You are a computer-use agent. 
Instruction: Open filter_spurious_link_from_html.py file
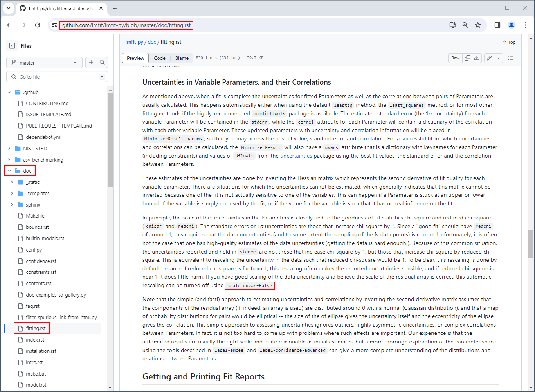(61, 318)
